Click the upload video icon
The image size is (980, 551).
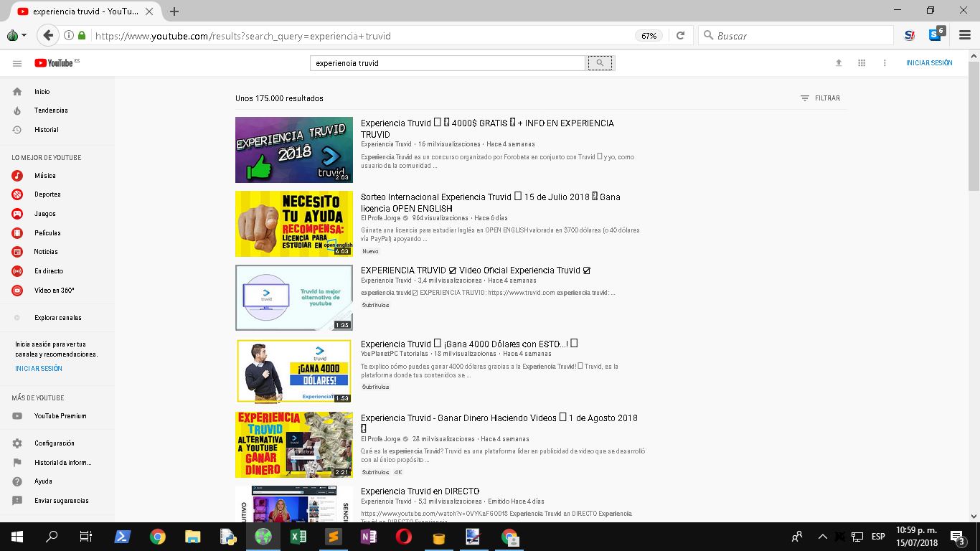point(839,63)
